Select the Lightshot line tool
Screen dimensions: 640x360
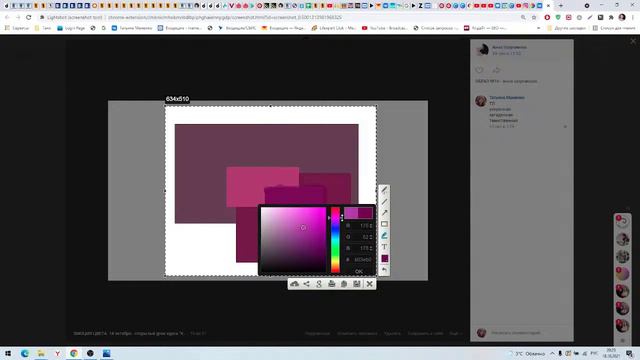[x=384, y=202]
